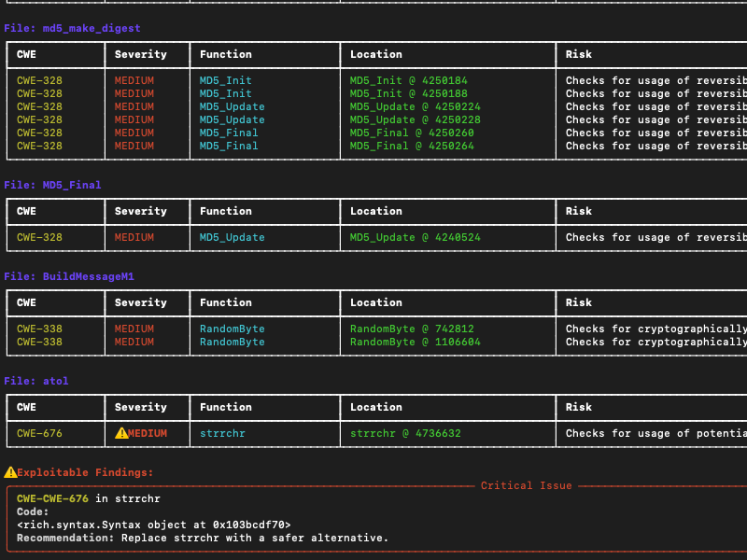The height and width of the screenshot is (560, 747).
Task: Select location 'MD5_Init @ 4250184'
Action: [x=408, y=80]
